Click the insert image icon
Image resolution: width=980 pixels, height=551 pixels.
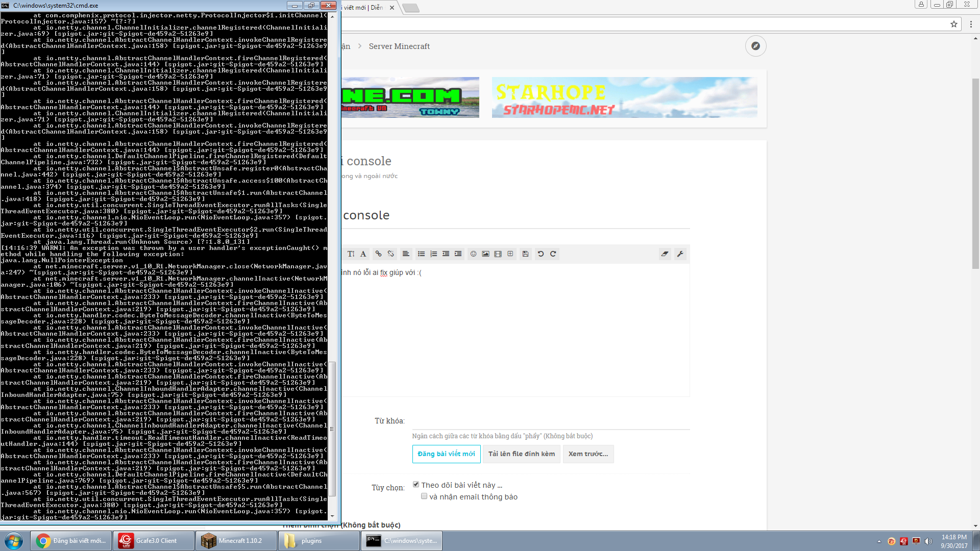(x=485, y=254)
